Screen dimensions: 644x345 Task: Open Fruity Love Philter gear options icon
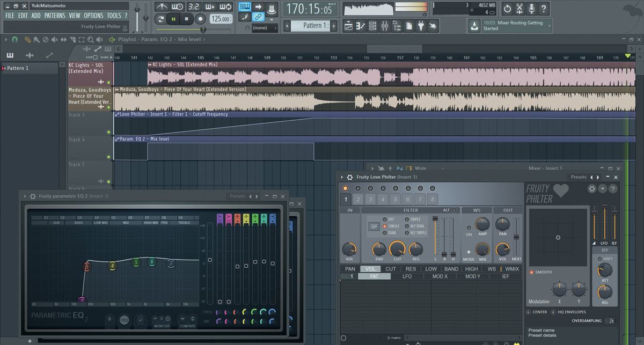pyautogui.click(x=592, y=189)
